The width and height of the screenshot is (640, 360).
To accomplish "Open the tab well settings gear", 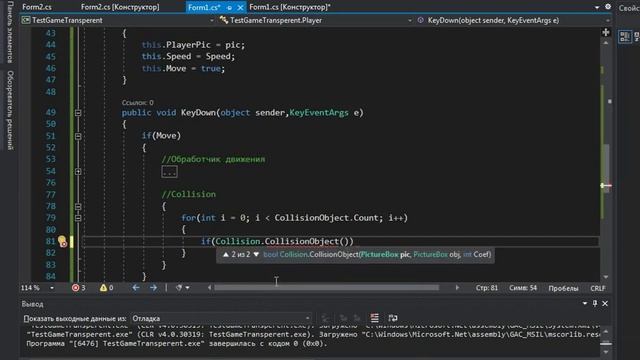I will click(x=608, y=7).
